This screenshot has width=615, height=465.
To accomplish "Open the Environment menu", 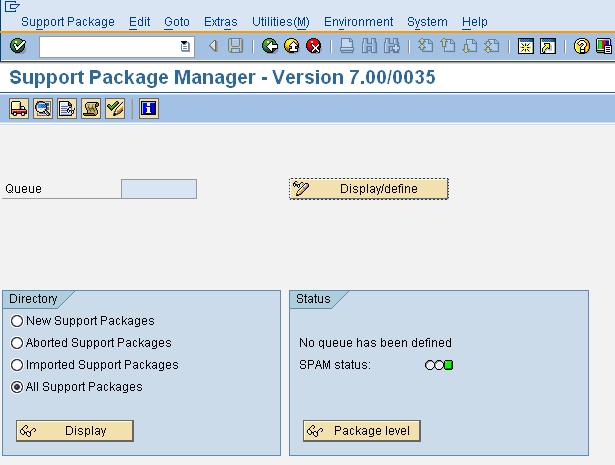I will tap(358, 22).
